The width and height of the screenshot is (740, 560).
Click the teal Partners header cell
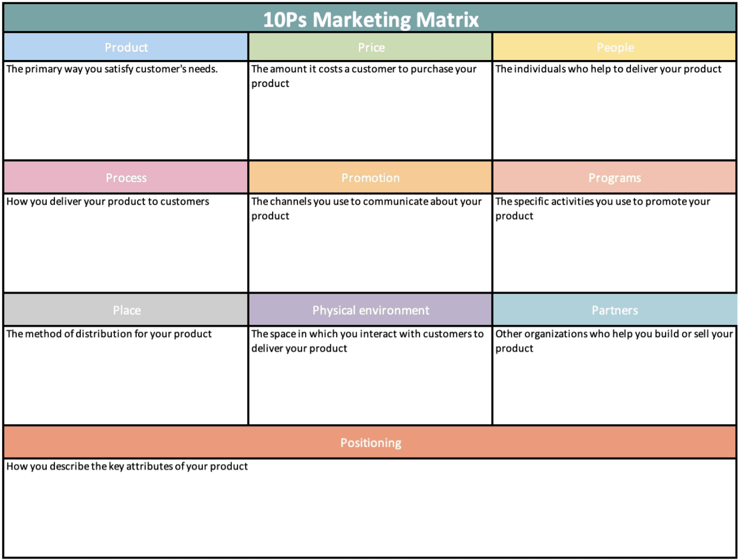point(614,310)
